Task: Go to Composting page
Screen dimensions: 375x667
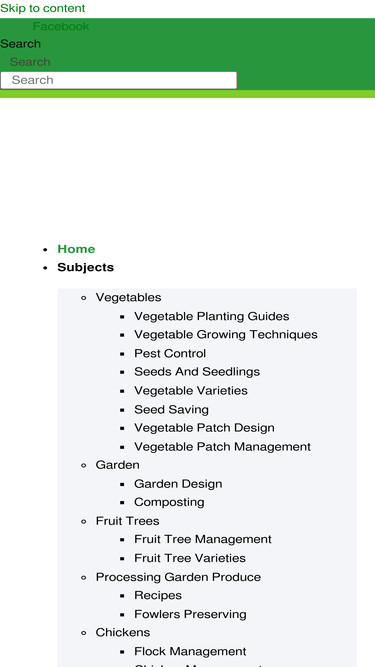Action: [x=169, y=502]
